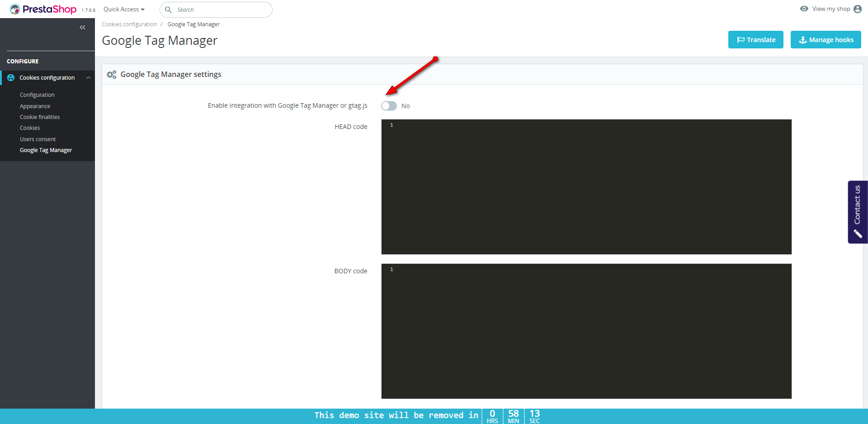This screenshot has height=424, width=868.
Task: Open the Appearance submenu item
Action: (x=35, y=106)
